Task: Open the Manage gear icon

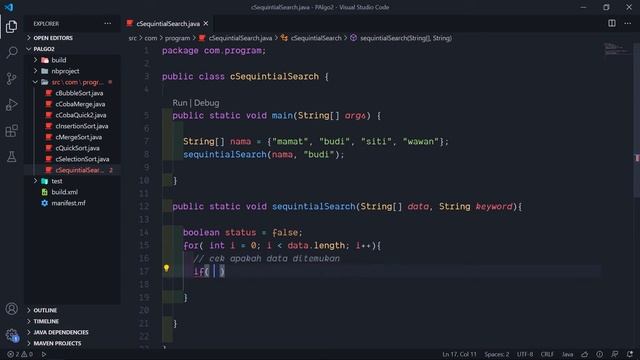Action: 11,336
